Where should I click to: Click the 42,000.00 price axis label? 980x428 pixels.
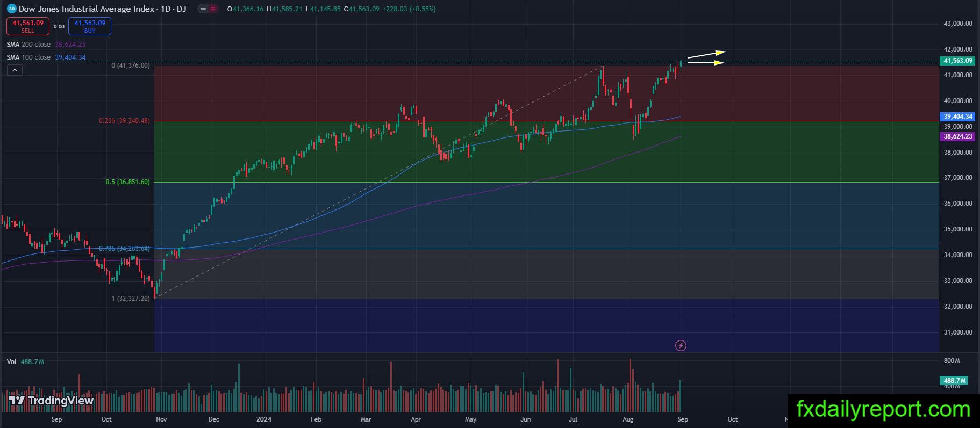(x=958, y=49)
